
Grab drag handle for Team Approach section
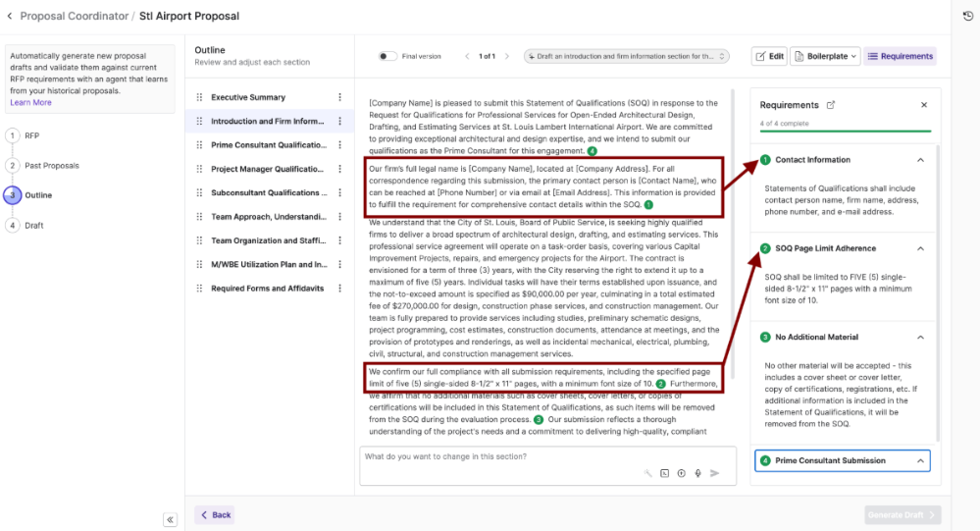coord(199,216)
